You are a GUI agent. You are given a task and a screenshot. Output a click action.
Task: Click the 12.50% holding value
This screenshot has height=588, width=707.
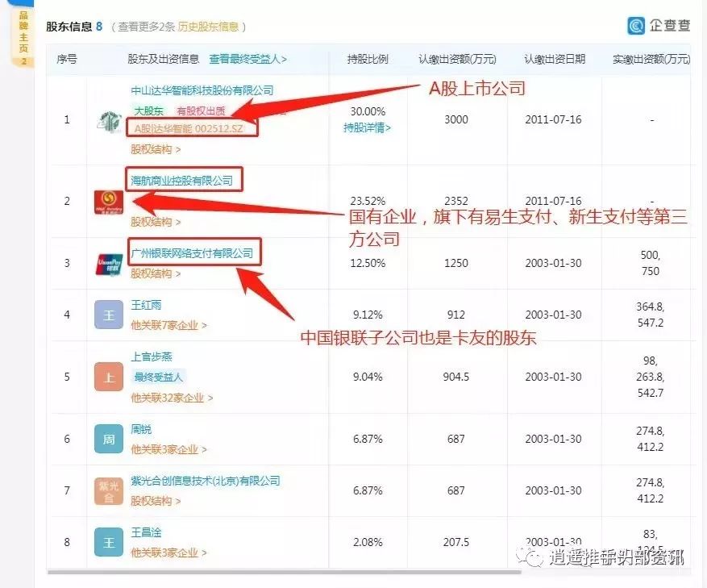pos(368,263)
